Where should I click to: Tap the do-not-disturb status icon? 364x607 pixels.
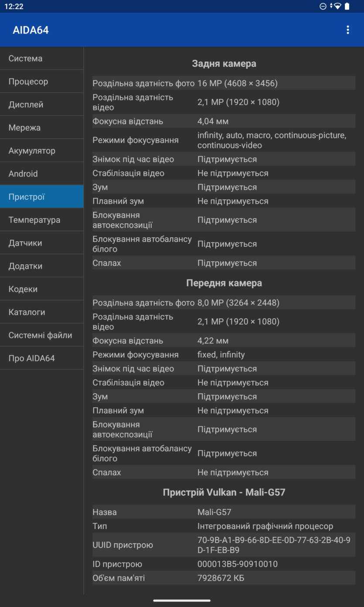(323, 6)
